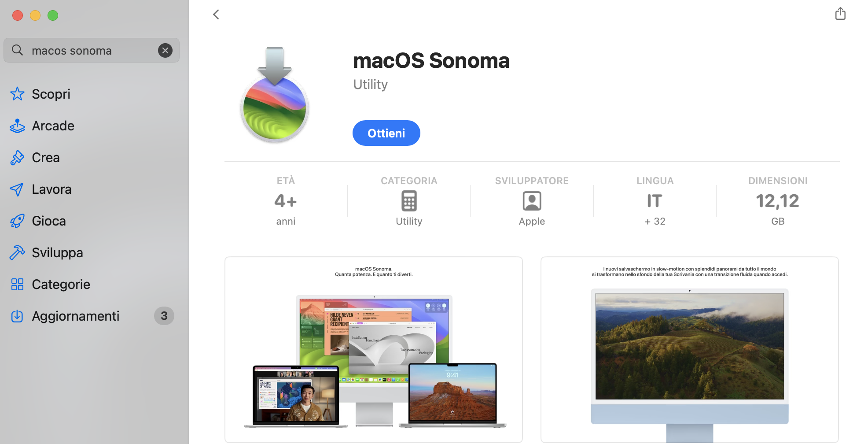This screenshot has height=444, width=868.
Task: Click the Gioca rocket icon
Action: [17, 221]
